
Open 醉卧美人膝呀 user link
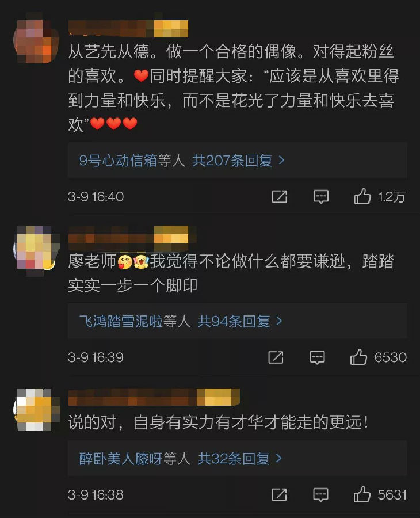click(120, 459)
